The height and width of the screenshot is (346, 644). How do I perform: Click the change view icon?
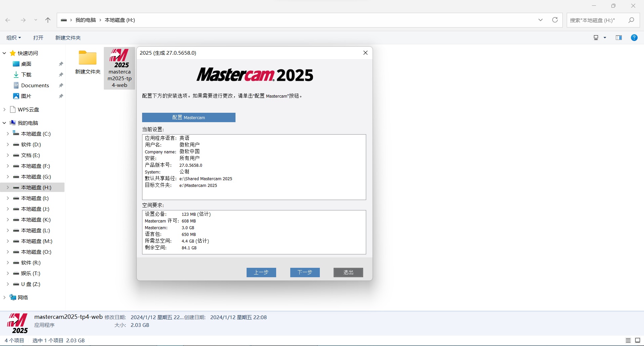596,38
